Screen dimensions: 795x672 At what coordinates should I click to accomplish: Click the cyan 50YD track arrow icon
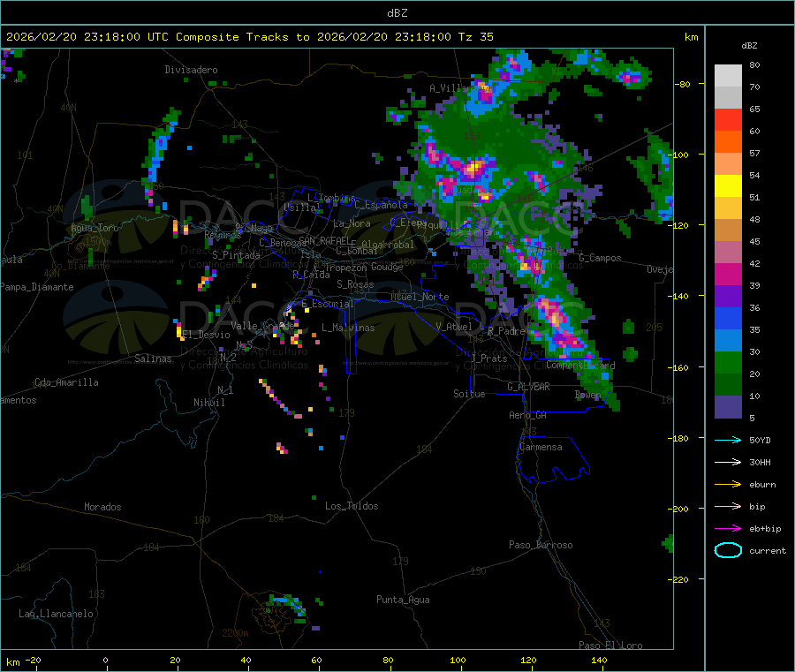pyautogui.click(x=728, y=440)
